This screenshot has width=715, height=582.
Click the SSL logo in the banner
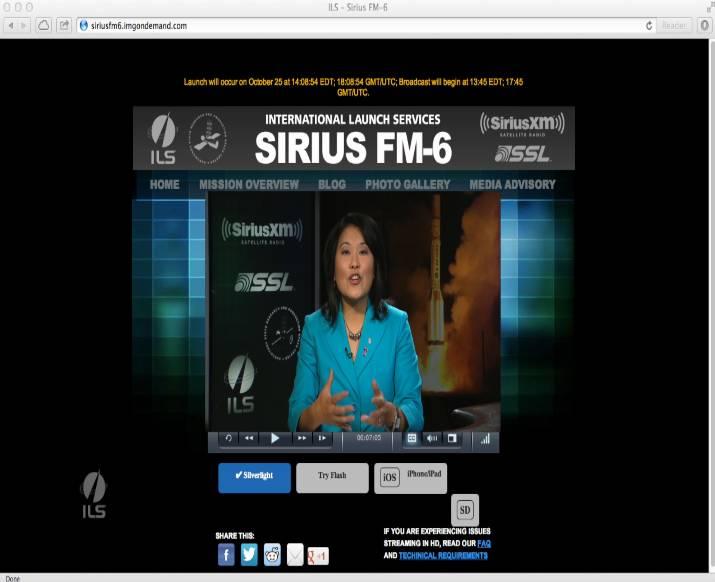523,154
